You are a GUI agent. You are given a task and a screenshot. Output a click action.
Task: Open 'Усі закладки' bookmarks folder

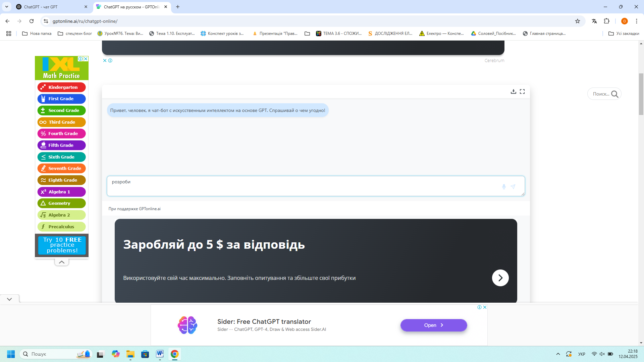pos(624,34)
